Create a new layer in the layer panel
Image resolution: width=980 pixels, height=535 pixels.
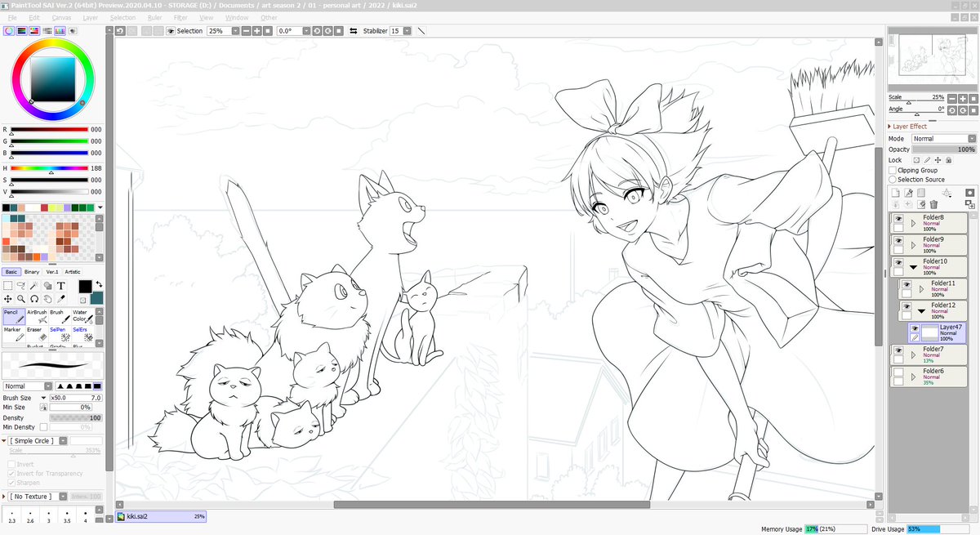tap(894, 192)
